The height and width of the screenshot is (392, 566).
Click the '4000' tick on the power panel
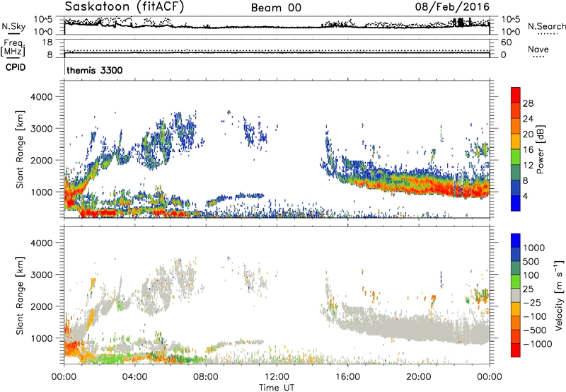point(41,97)
